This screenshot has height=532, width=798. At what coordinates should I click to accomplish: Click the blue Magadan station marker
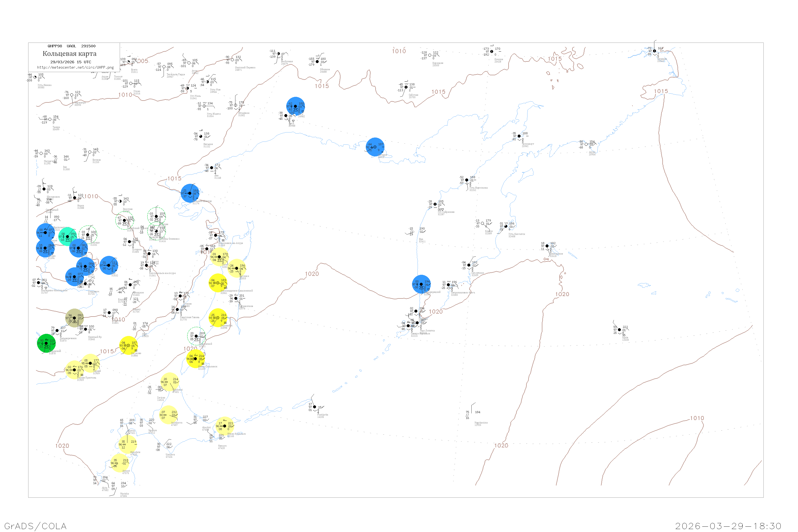(x=375, y=147)
